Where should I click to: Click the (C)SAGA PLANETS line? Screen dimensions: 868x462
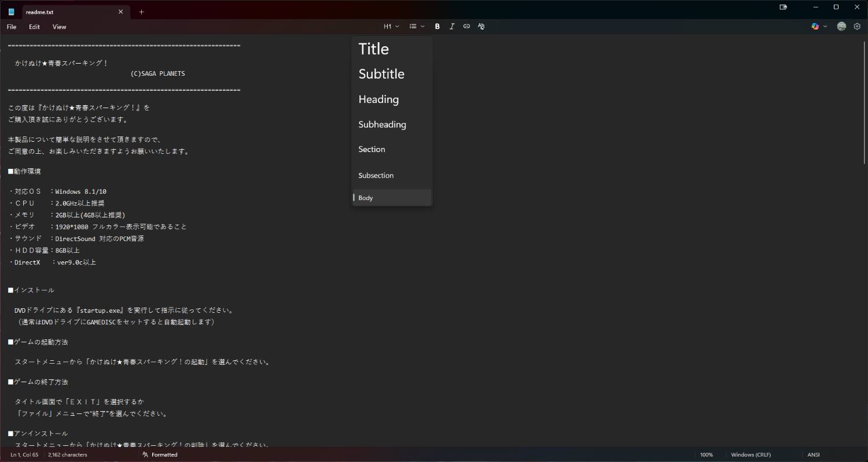coord(158,74)
